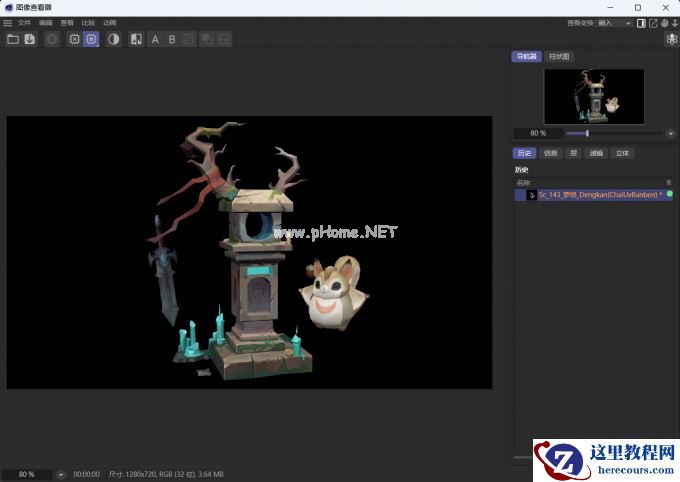Switch to the 层 tab

point(573,153)
